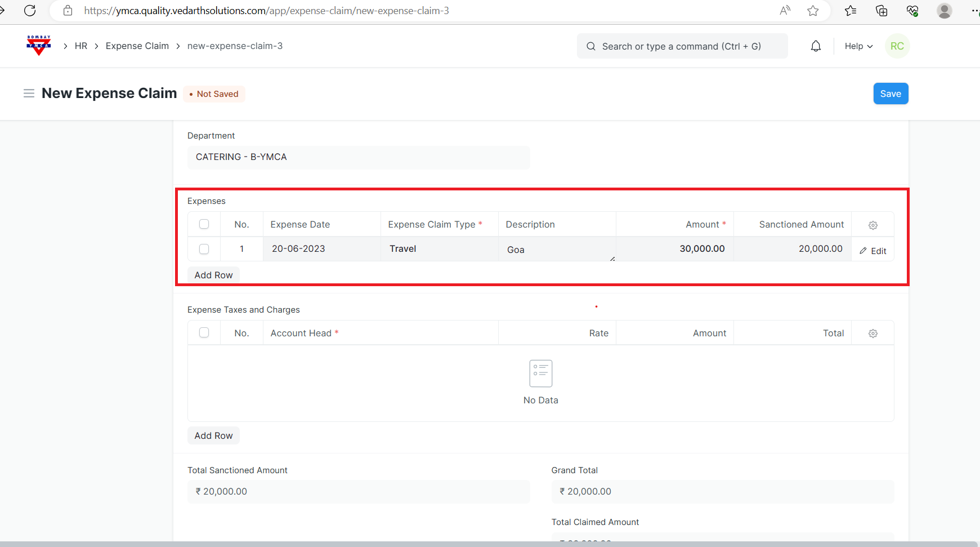980x547 pixels.
Task: Open the browser profile avatar icon
Action: 944,11
